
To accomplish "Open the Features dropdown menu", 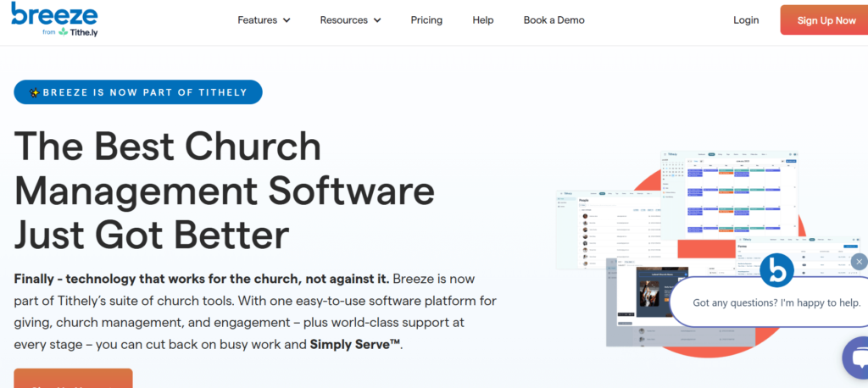I will coord(264,20).
